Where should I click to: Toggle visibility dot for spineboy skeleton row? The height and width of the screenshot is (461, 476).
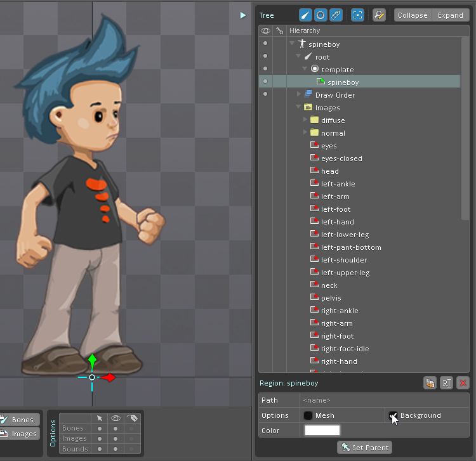[x=265, y=43]
